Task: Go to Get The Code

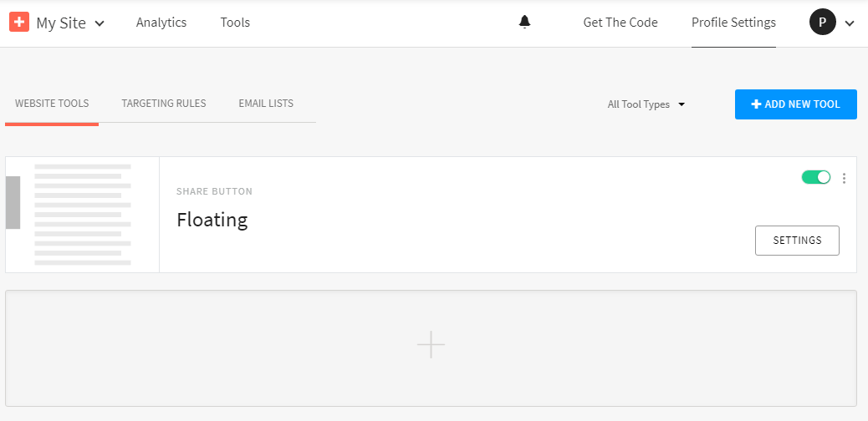Action: click(x=620, y=23)
